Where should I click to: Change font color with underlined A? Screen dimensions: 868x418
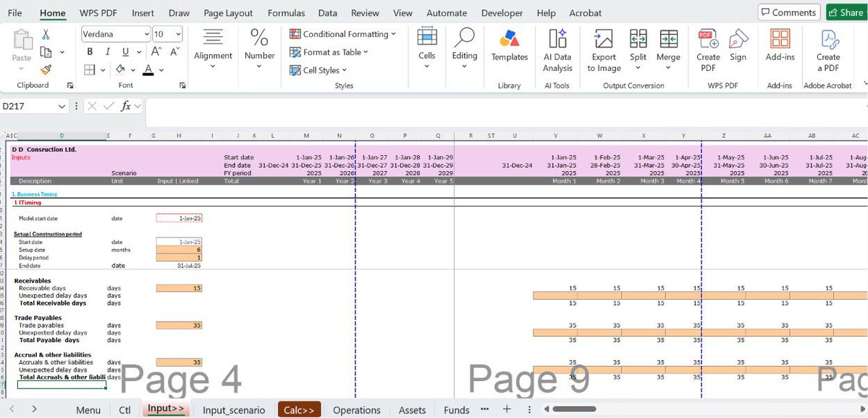click(x=148, y=70)
